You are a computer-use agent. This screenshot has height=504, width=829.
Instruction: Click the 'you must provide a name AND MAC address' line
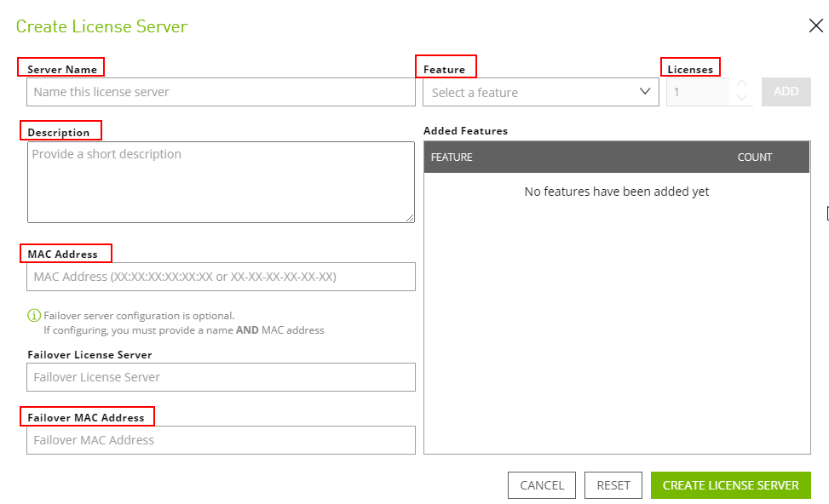(184, 330)
